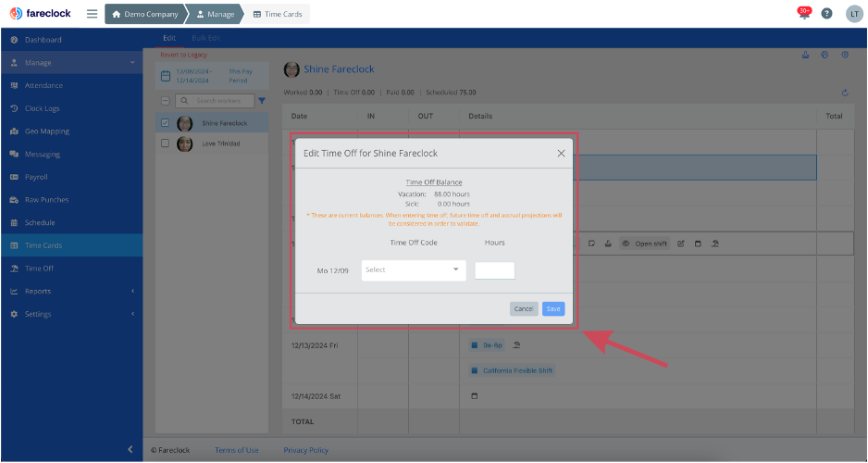Open notifications bell with 30+ badge

804,13
